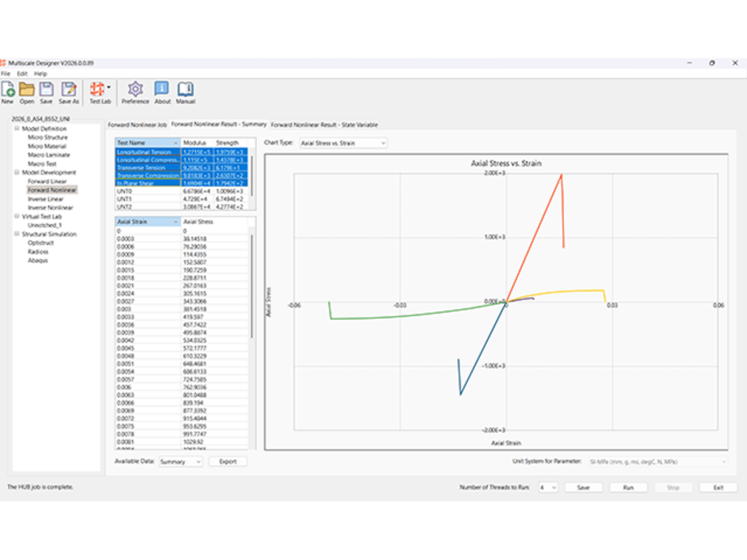The width and height of the screenshot is (747, 560).
Task: Select the UNT0 test row
Action: (x=182, y=191)
